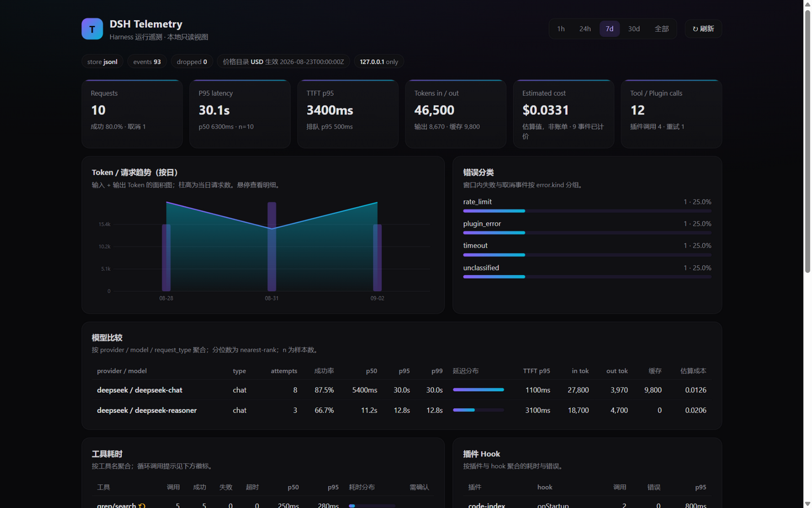
Task: Click the Estimated cost card
Action: coord(563,114)
